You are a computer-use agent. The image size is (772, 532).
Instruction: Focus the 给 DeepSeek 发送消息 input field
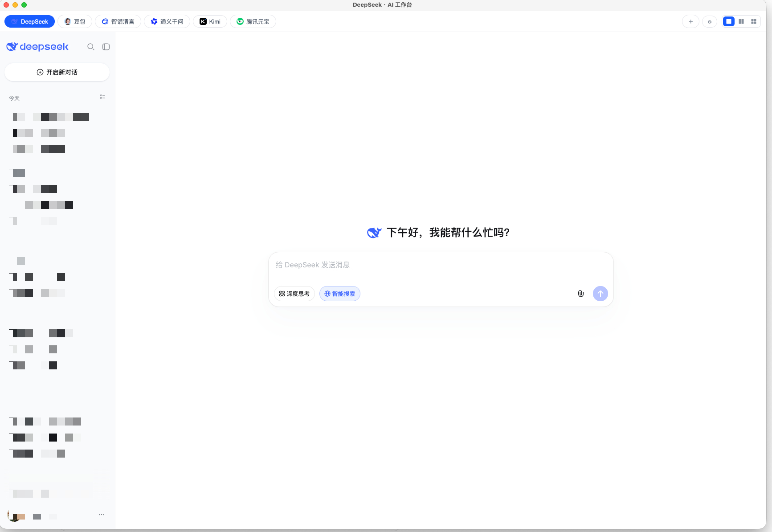coord(441,265)
